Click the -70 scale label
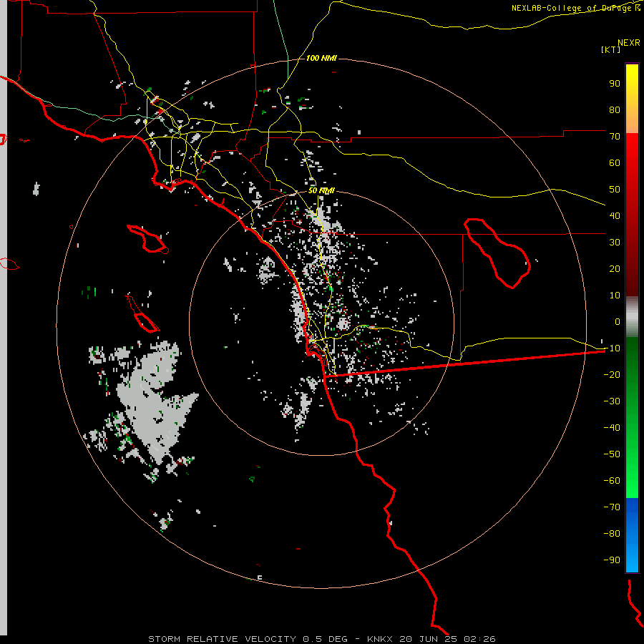644x644 pixels. pos(612,507)
